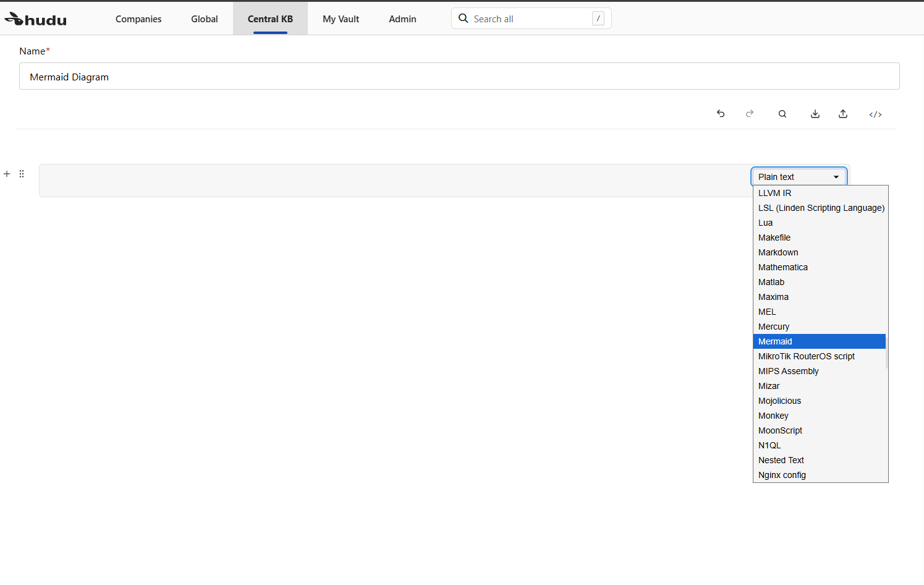Go to the Global tab
This screenshot has width=924, height=585.
[205, 19]
